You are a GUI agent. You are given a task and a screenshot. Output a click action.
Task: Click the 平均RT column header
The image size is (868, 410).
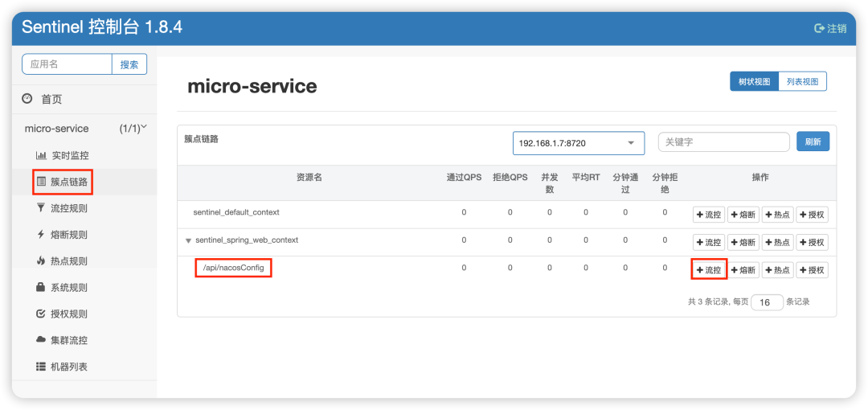click(586, 178)
